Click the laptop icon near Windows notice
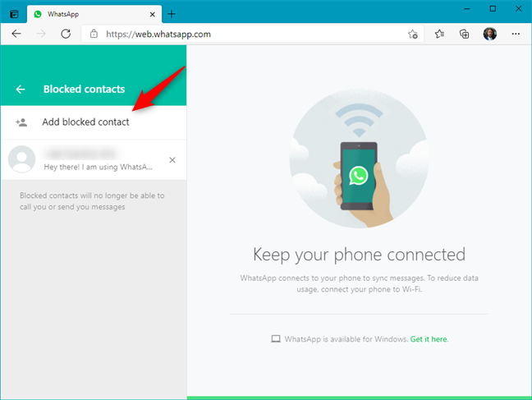This screenshot has height=400, width=532. 276,339
